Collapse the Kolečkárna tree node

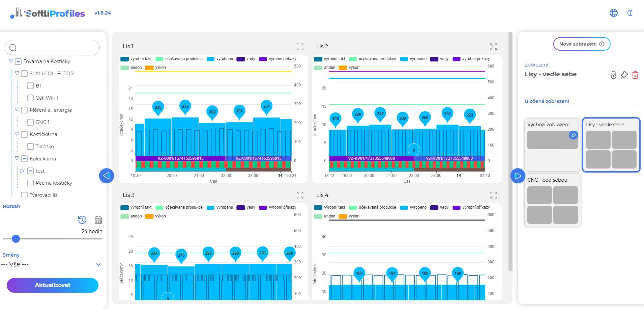coord(17,158)
